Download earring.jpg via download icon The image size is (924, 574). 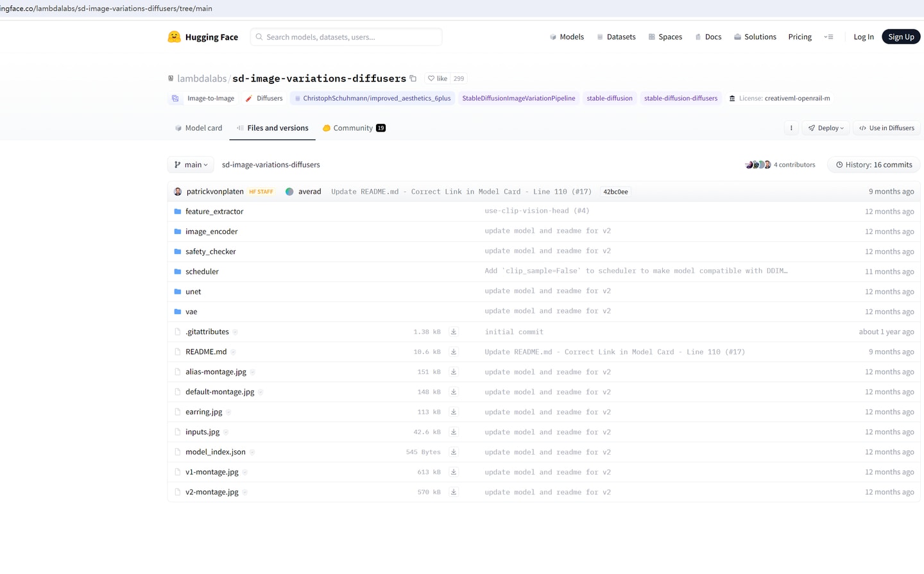(454, 412)
